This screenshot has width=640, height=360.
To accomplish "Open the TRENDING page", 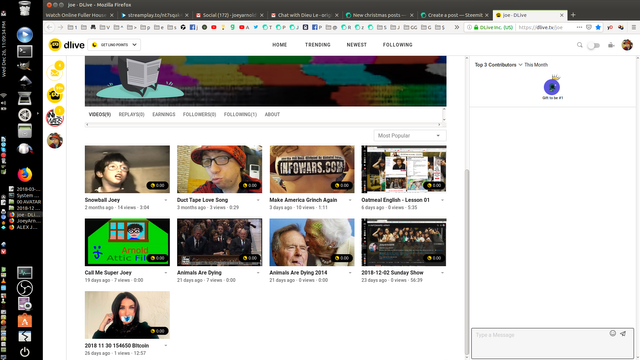I will coord(318,45).
